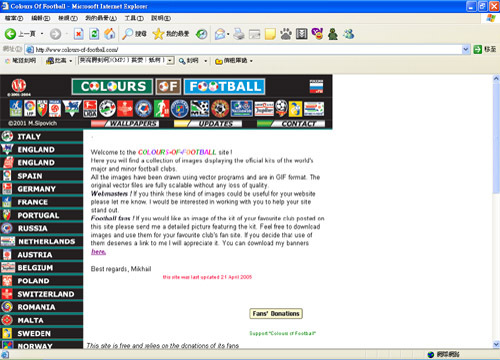Expand the yellow folder item dropdown in links toolbar
The height and width of the screenshot is (360, 500).
pyautogui.click(x=251, y=61)
